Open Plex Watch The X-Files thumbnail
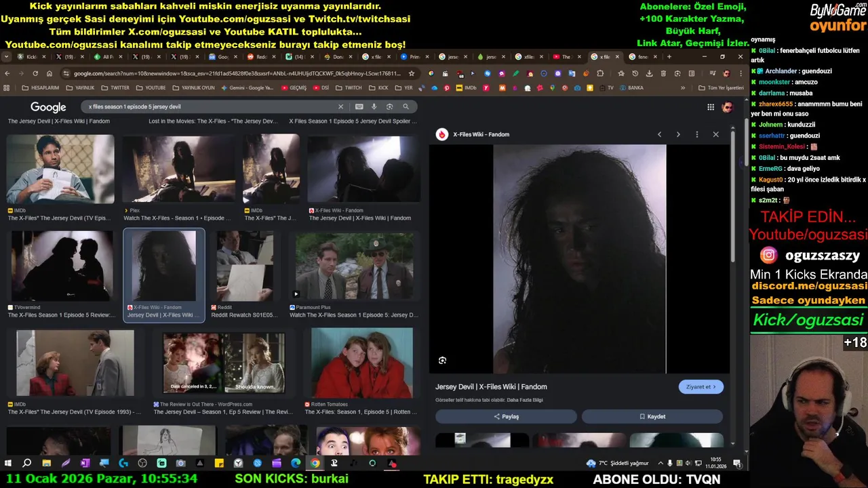This screenshot has height=488, width=868. [x=178, y=169]
